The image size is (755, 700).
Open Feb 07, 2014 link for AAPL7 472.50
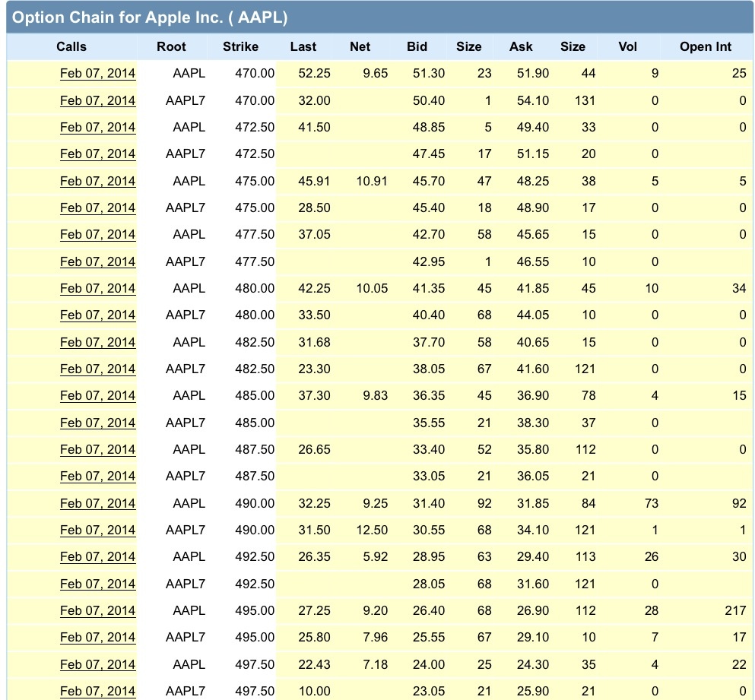point(98,154)
